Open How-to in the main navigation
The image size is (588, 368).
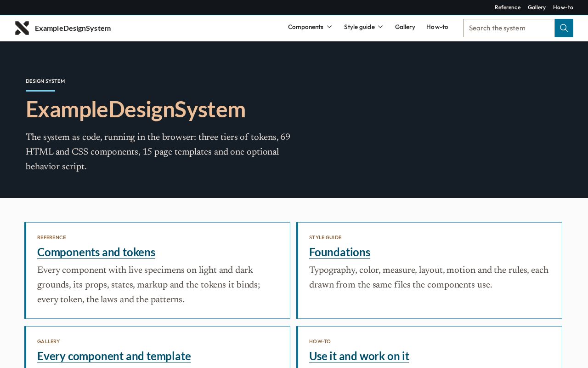[x=437, y=27]
